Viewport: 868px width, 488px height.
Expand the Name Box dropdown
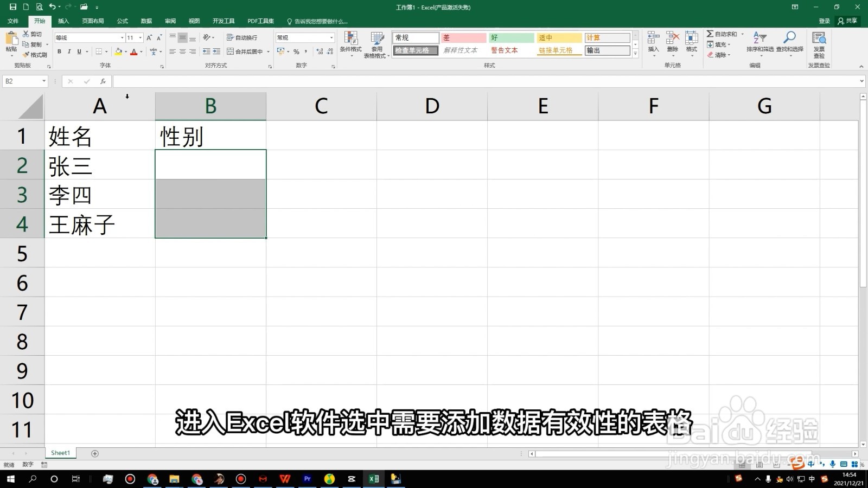(44, 81)
